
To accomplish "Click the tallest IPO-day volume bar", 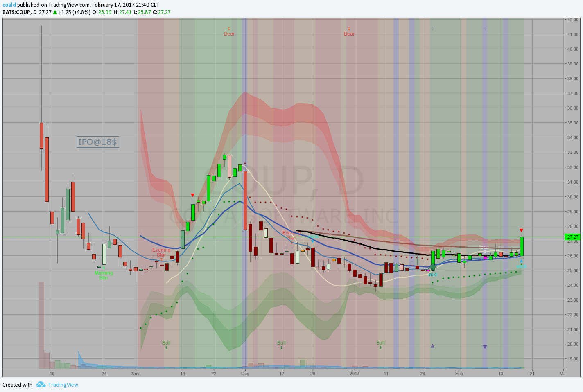I will click(x=41, y=325).
